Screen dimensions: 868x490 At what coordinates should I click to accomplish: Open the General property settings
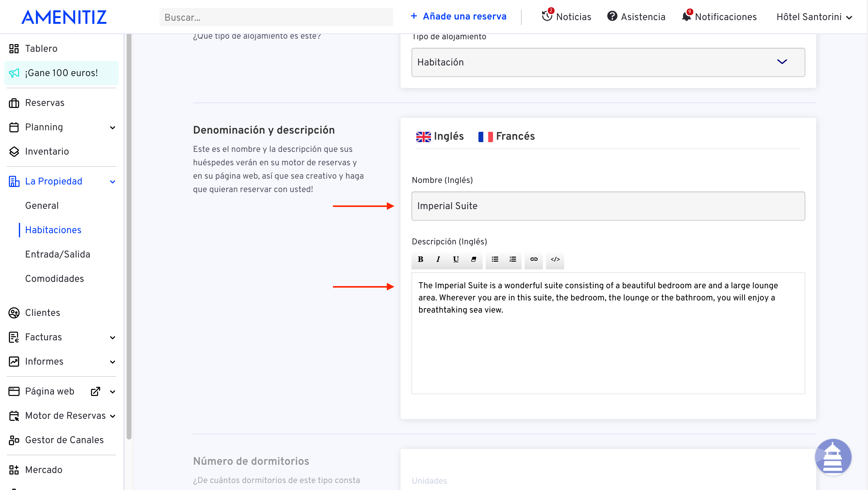tap(42, 206)
